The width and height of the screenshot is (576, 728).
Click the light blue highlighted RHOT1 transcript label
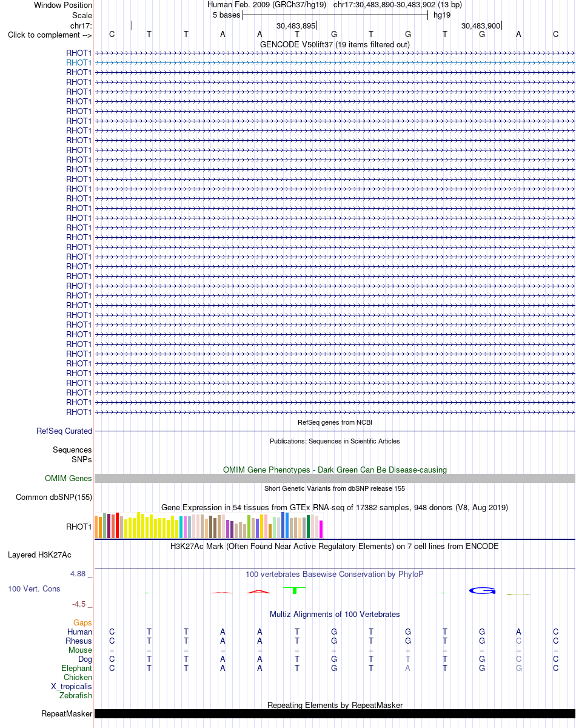click(x=79, y=62)
